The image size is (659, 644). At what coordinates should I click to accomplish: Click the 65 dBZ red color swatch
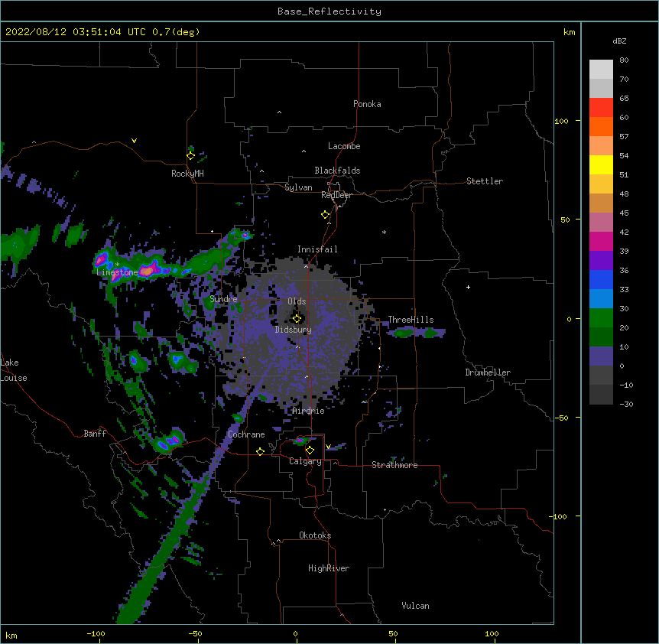pyautogui.click(x=601, y=108)
